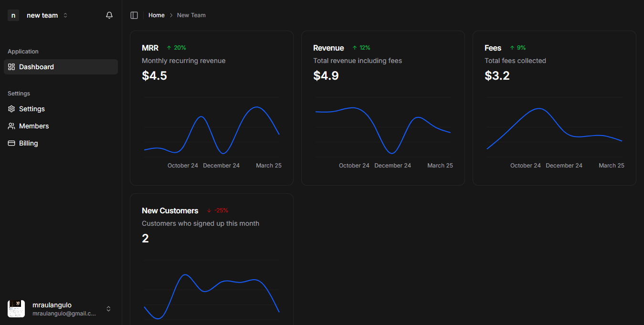The image size is (644, 325).
Task: Click the notification bell icon
Action: point(109,15)
